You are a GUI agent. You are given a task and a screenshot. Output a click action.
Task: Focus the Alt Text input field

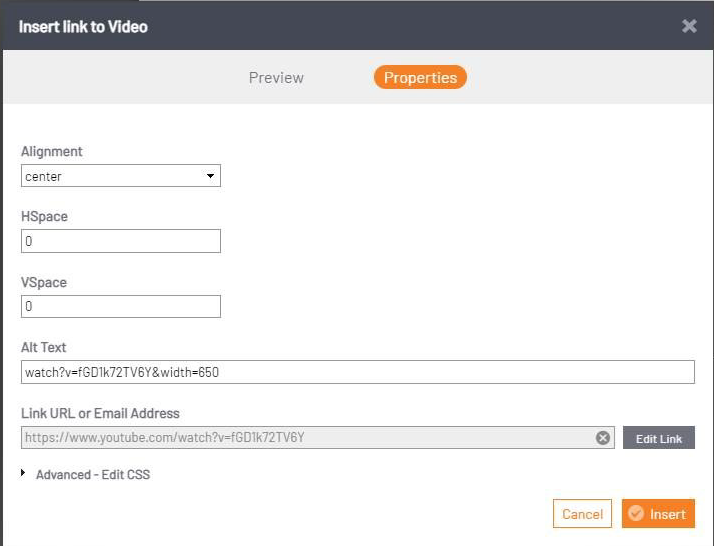point(357,372)
